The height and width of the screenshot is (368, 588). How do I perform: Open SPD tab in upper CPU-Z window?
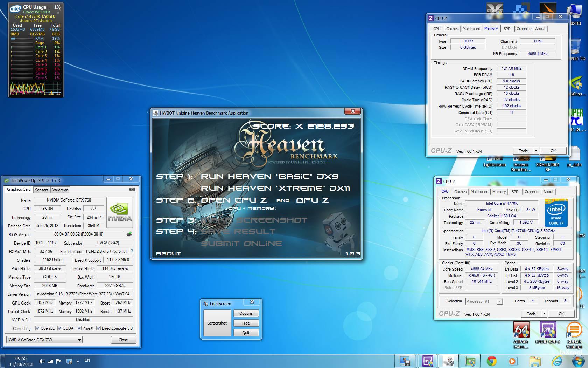(x=507, y=29)
